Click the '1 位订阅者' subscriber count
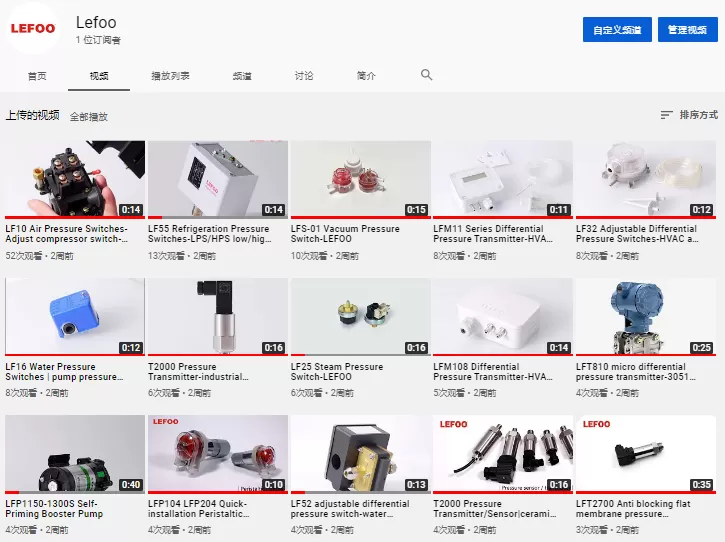725x542 pixels. [x=98, y=40]
